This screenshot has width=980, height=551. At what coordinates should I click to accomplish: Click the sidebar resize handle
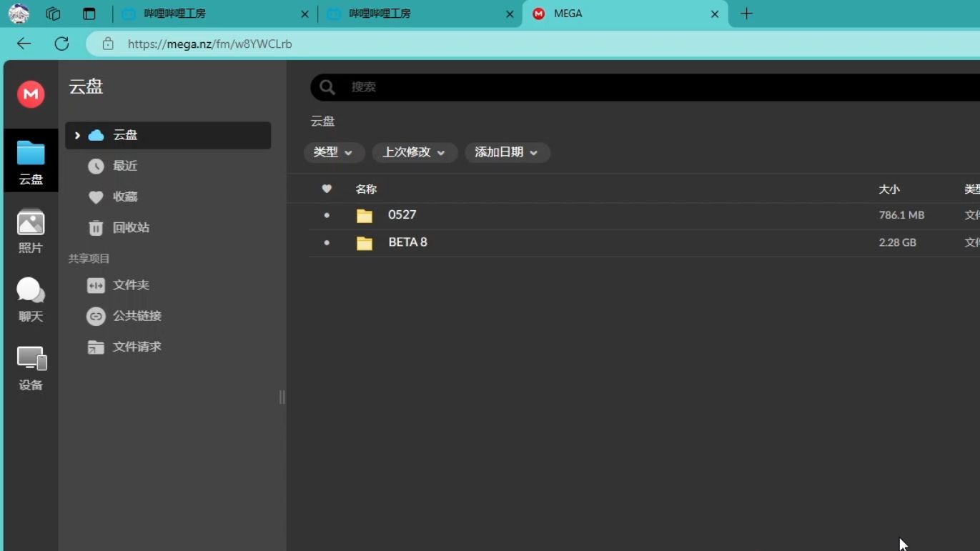282,397
